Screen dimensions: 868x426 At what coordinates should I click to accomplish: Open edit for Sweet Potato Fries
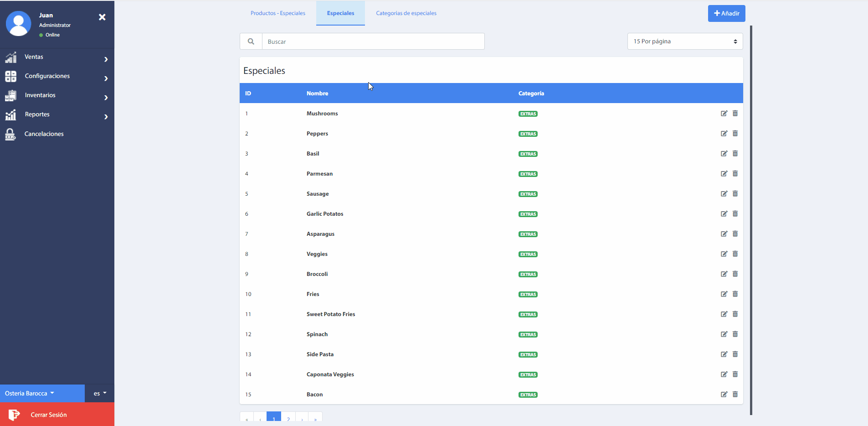(x=724, y=314)
